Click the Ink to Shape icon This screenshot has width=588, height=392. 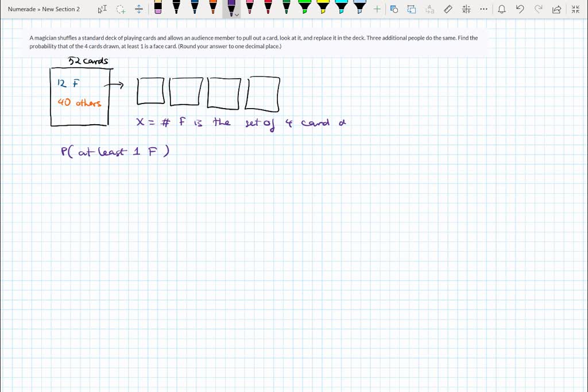click(411, 9)
